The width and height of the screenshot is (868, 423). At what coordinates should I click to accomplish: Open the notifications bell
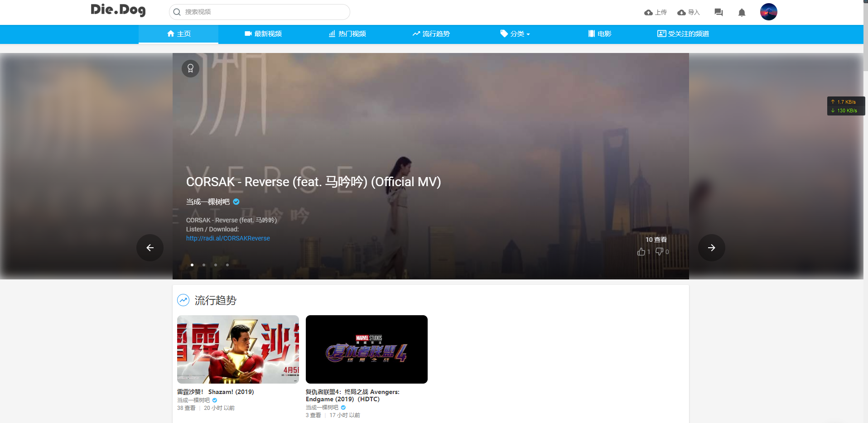742,13
